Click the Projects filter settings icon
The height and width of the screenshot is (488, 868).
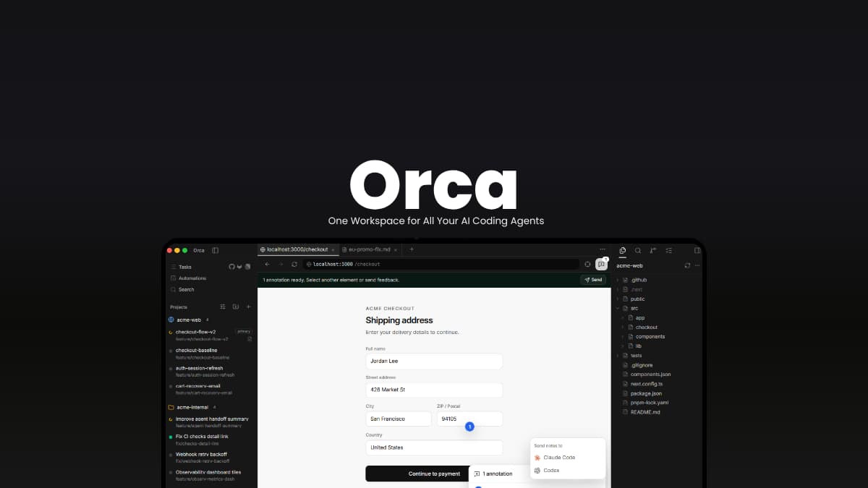(223, 307)
